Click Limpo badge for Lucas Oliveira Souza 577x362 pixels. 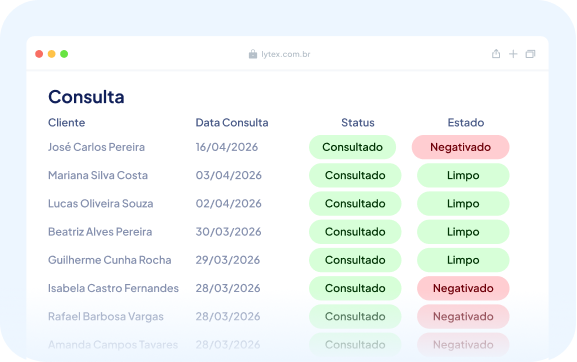coord(463,203)
